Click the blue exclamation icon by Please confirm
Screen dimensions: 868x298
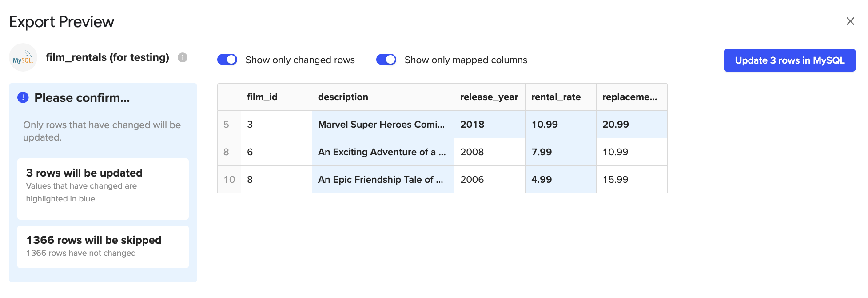click(x=23, y=97)
